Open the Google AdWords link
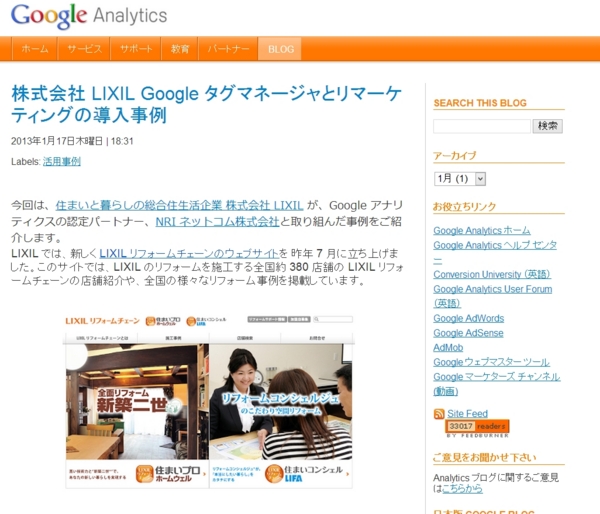The image size is (600, 514). (469, 318)
